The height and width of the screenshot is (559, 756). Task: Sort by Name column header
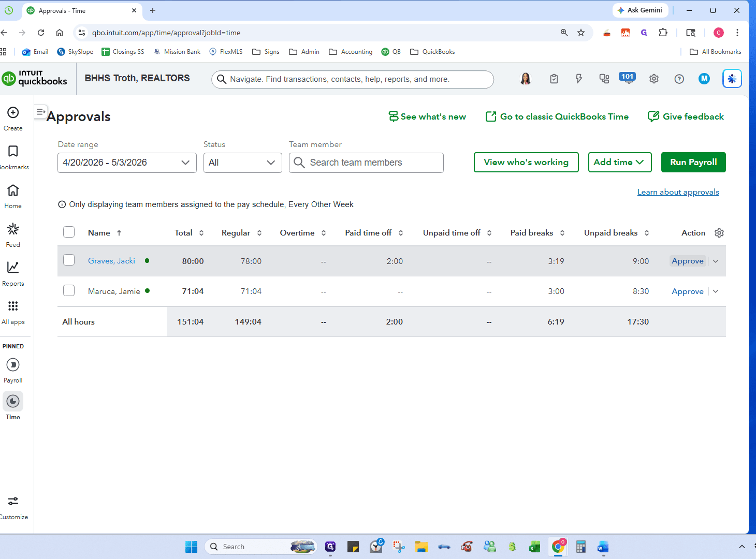click(x=105, y=233)
